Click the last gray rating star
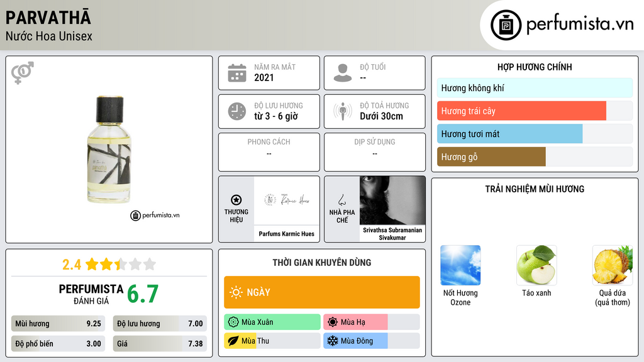The width and height of the screenshot is (644, 362). pos(150,264)
